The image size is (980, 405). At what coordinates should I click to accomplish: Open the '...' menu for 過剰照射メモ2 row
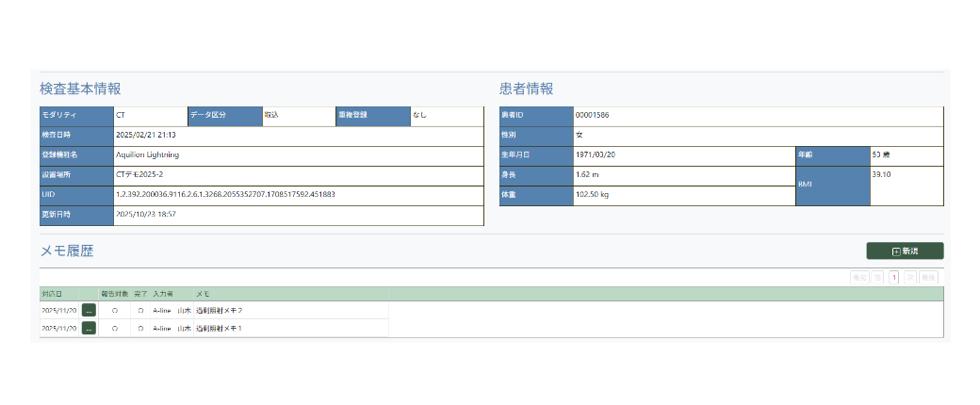[x=89, y=310]
